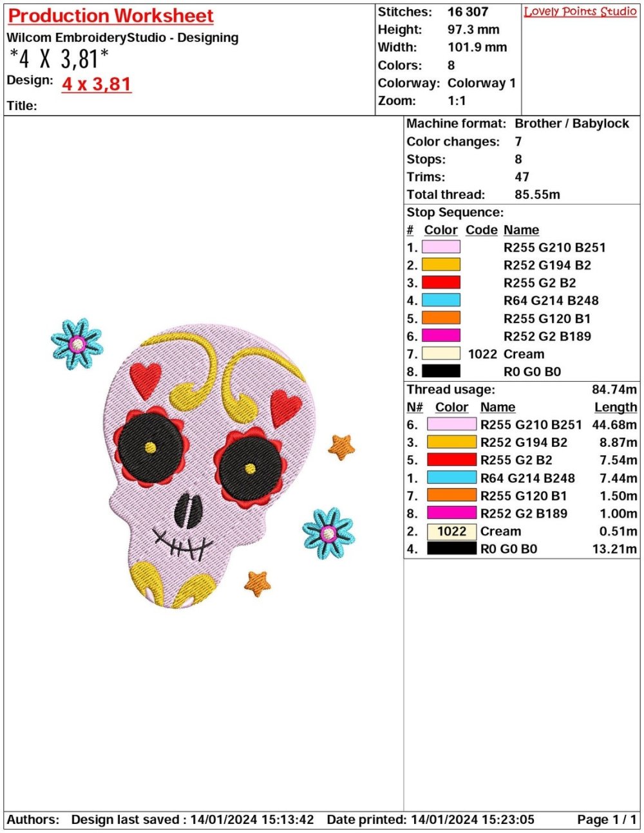Select the cyan swatch in the Thread usage list
The width and height of the screenshot is (644, 833).
click(x=451, y=478)
